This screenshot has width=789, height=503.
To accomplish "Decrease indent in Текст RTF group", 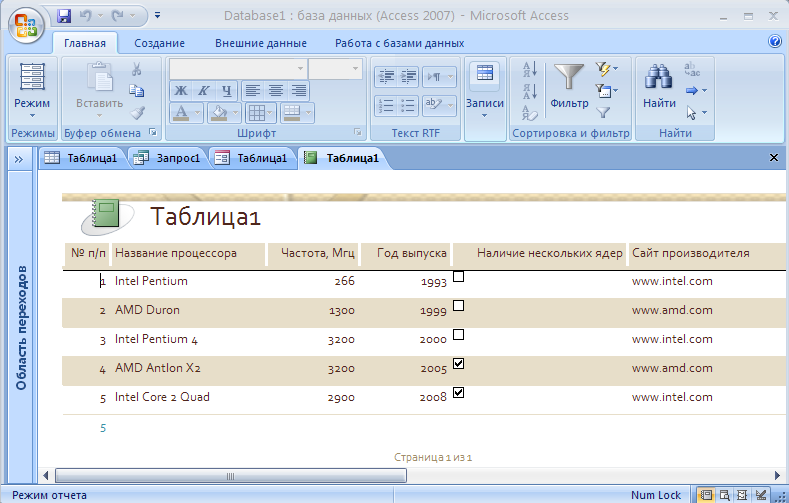I will coord(386,76).
